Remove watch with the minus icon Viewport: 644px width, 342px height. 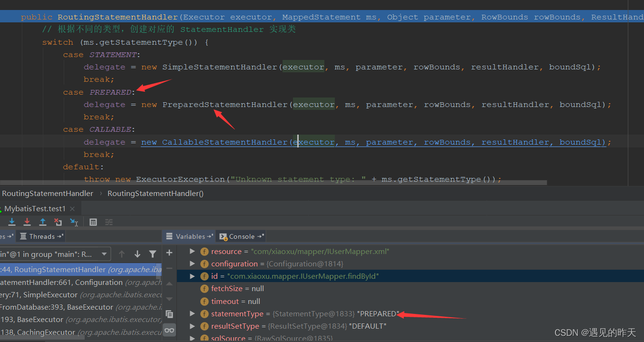[169, 268]
